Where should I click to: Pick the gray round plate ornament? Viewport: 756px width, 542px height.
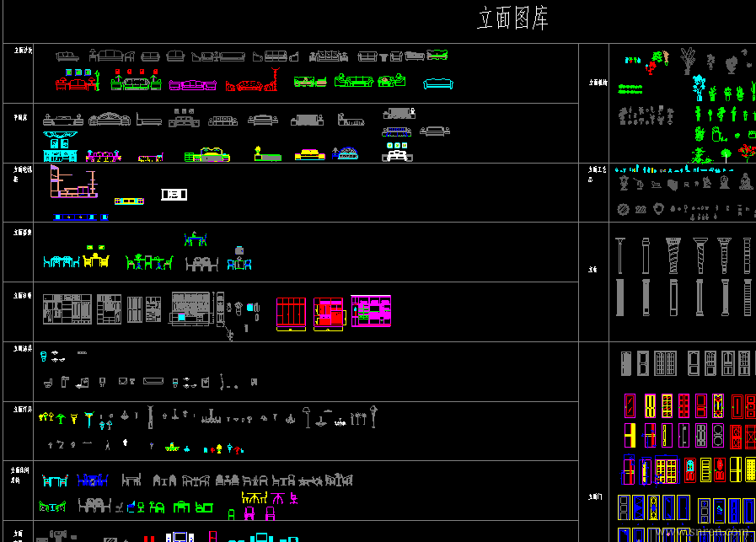623,210
